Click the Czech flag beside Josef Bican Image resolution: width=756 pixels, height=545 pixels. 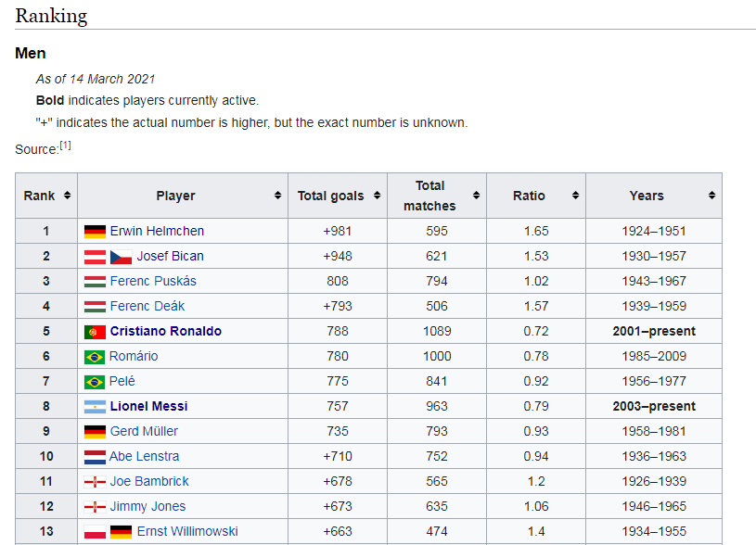click(x=122, y=257)
